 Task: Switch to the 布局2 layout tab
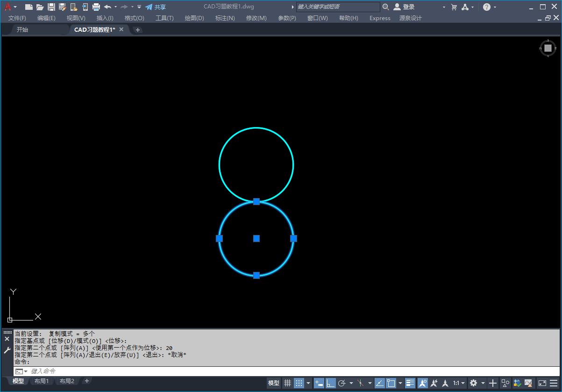pos(67,381)
